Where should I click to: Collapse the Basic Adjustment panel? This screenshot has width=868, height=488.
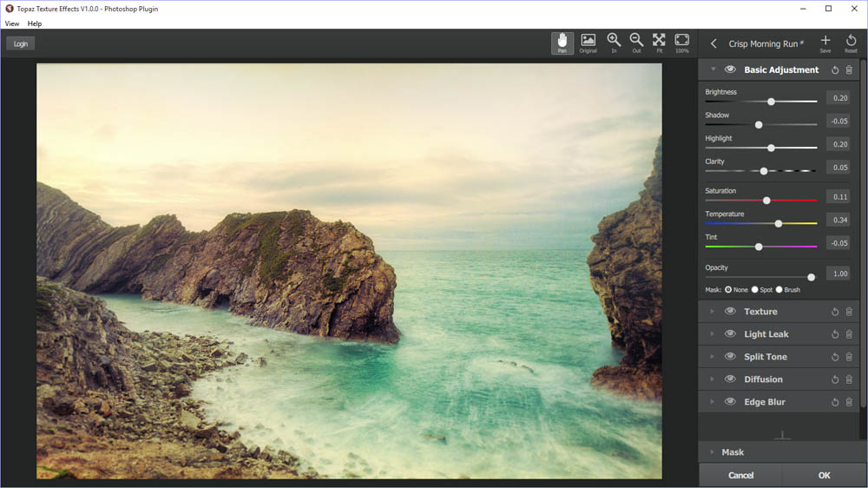coord(713,69)
